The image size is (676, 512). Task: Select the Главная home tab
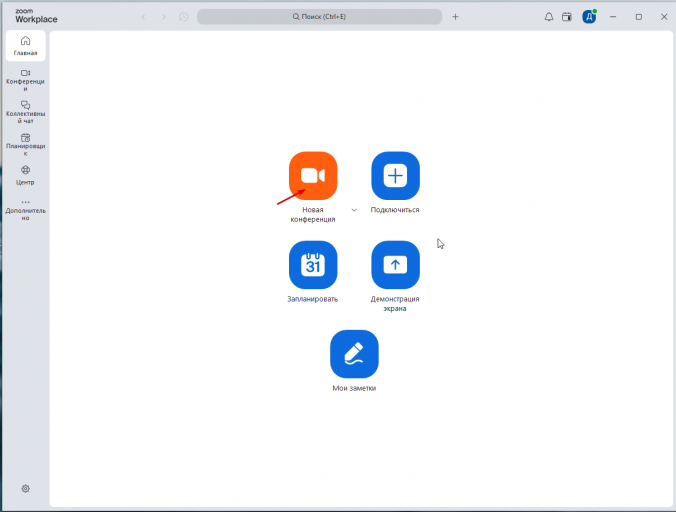(x=25, y=46)
